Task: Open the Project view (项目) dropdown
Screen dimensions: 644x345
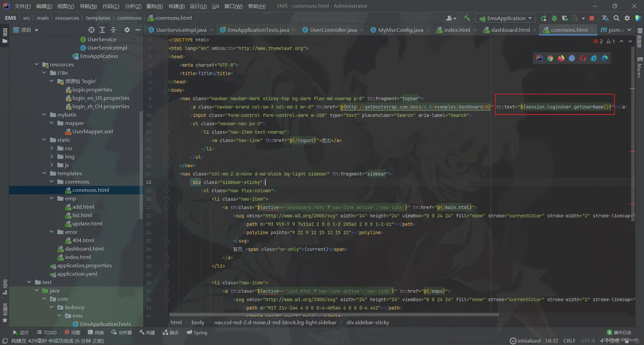Action: (x=26, y=30)
